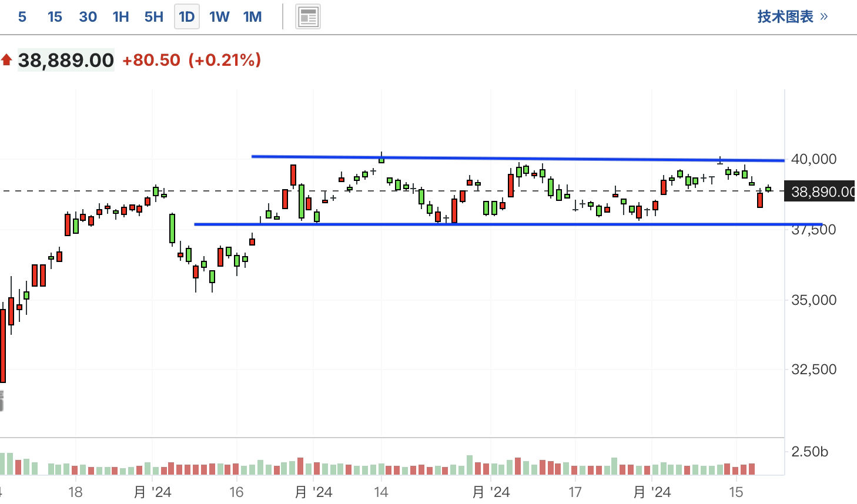Click the red up-arrow price indicator
Image resolution: width=857 pixels, height=504 pixels.
[6, 59]
